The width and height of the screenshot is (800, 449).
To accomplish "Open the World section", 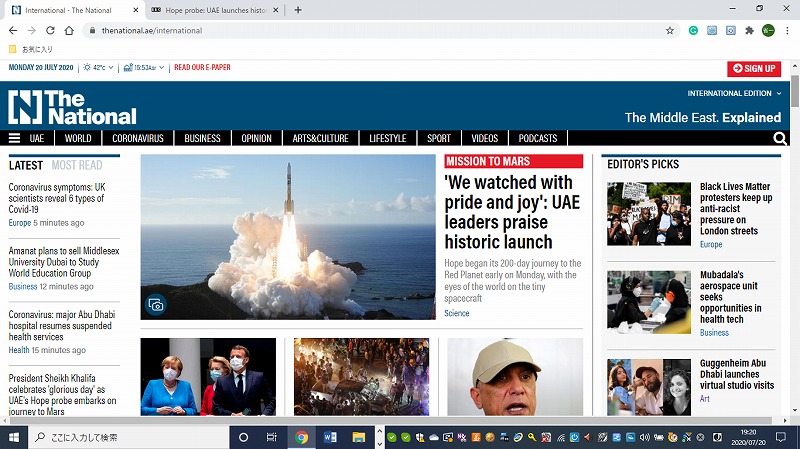I will click(78, 138).
